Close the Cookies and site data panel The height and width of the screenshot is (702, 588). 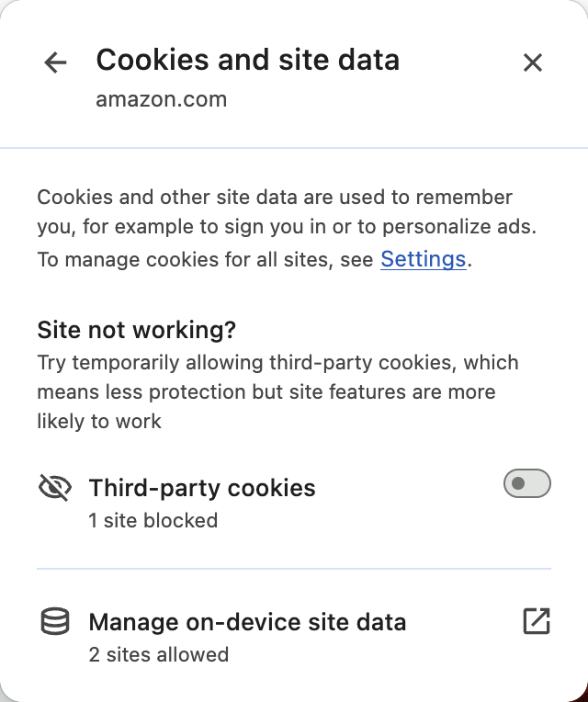(533, 62)
